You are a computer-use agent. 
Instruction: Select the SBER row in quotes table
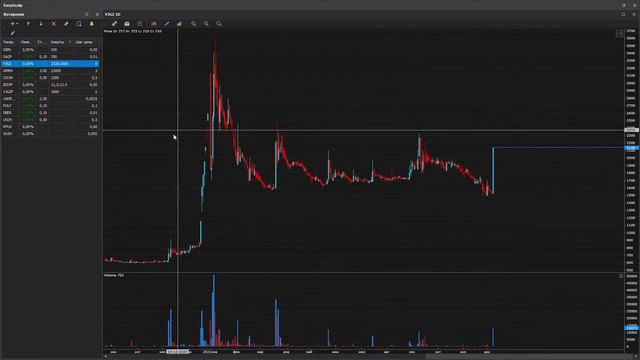pos(50,113)
